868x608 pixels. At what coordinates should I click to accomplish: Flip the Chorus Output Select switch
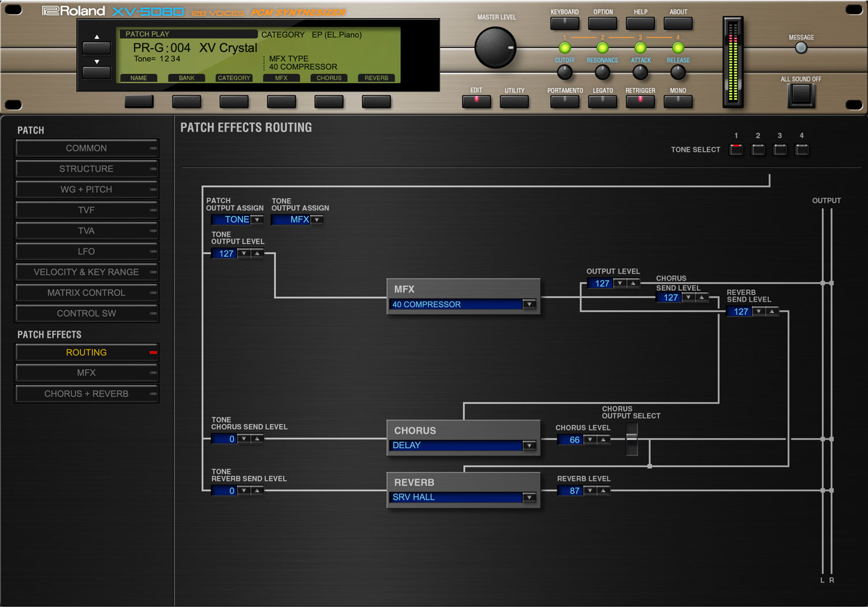tap(632, 439)
